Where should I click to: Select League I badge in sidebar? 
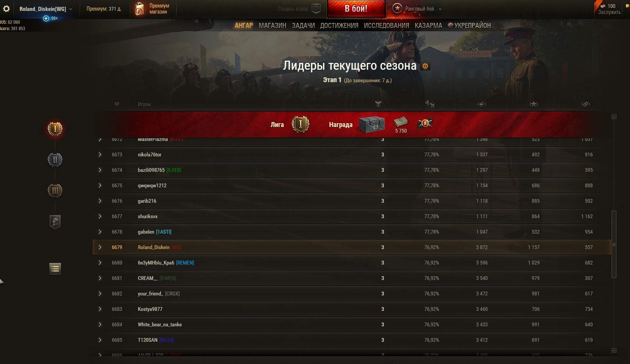coord(55,129)
